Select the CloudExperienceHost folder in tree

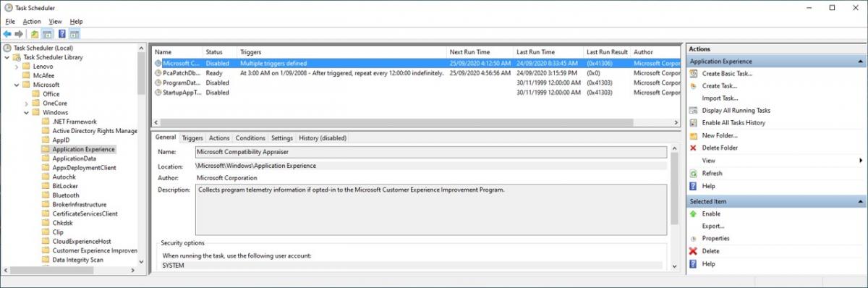tap(81, 242)
